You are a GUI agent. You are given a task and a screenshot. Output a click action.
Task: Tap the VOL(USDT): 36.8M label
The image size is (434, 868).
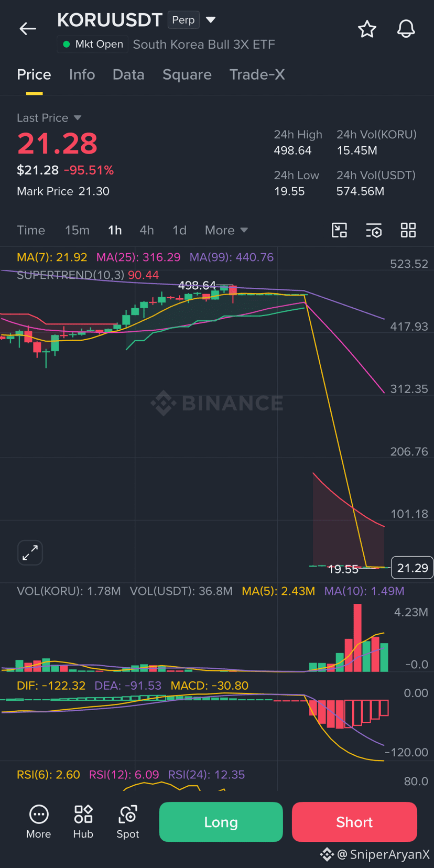click(x=181, y=591)
